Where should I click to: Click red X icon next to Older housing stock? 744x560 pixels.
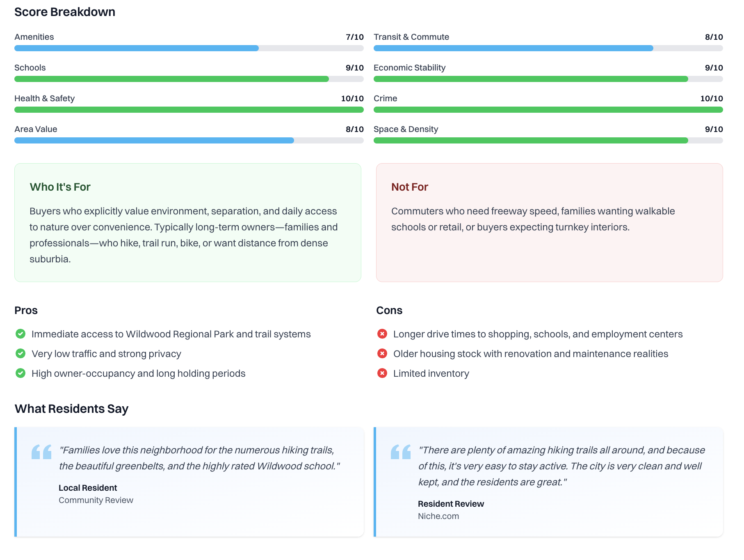pos(382,353)
